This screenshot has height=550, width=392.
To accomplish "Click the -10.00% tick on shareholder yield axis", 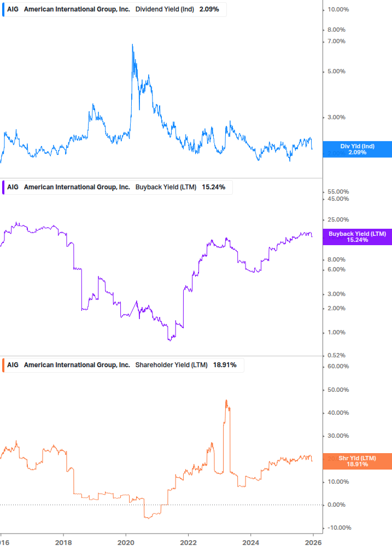I will (x=339, y=528).
